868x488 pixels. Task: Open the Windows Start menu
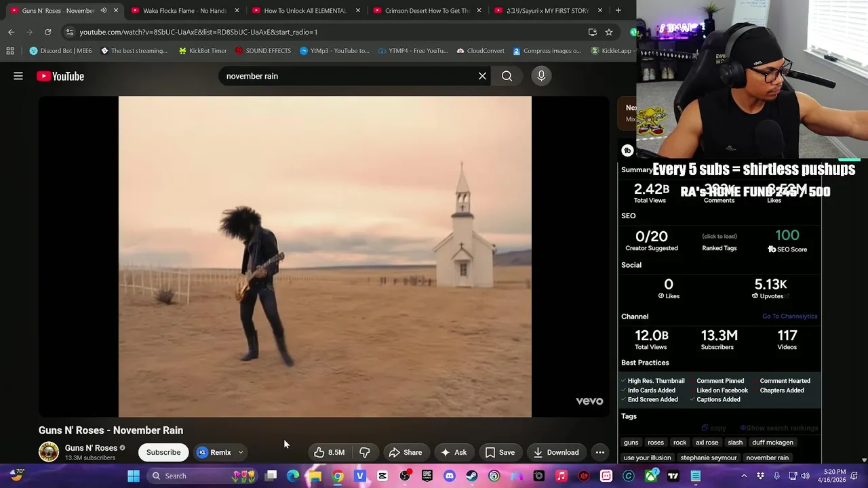point(134,476)
